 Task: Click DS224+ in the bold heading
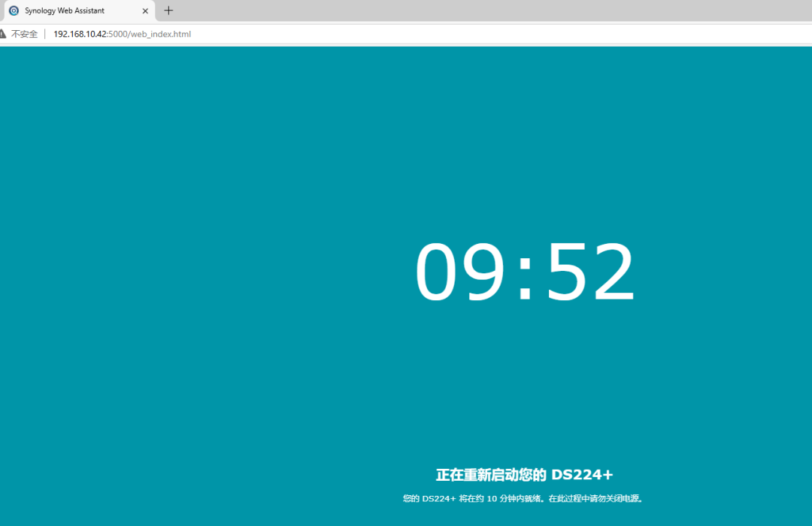[x=582, y=475]
